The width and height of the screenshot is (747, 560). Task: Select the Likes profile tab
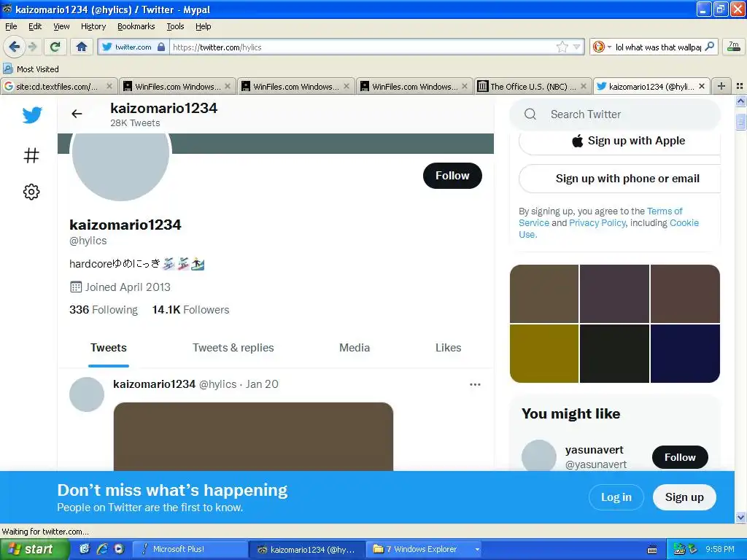tap(449, 348)
